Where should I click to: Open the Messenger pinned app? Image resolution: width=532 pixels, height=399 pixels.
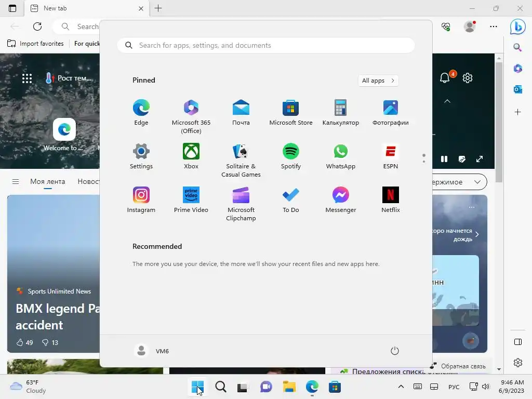click(x=341, y=200)
